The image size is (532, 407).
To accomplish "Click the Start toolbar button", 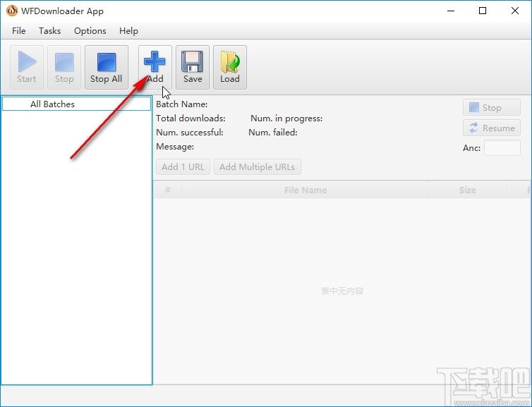I will tap(27, 67).
